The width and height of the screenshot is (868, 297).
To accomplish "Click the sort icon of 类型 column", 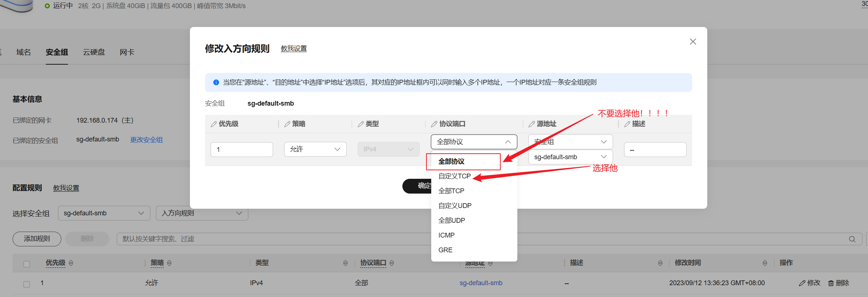I will 346,263.
